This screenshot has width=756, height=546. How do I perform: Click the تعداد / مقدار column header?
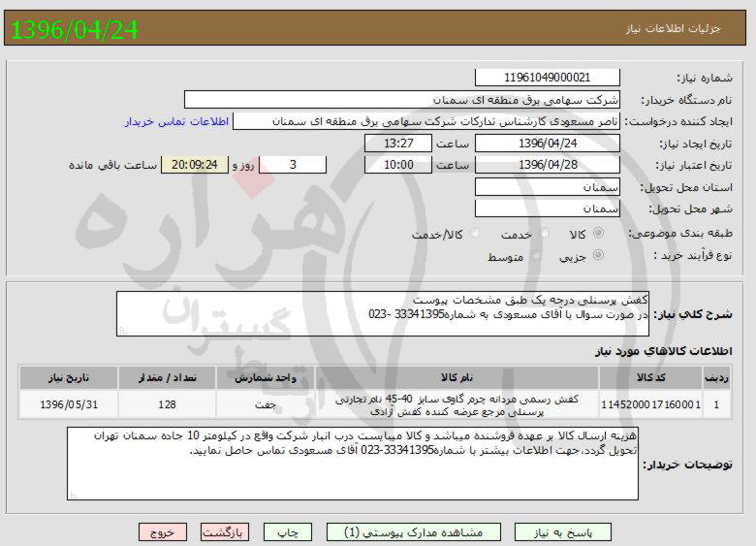(168, 377)
